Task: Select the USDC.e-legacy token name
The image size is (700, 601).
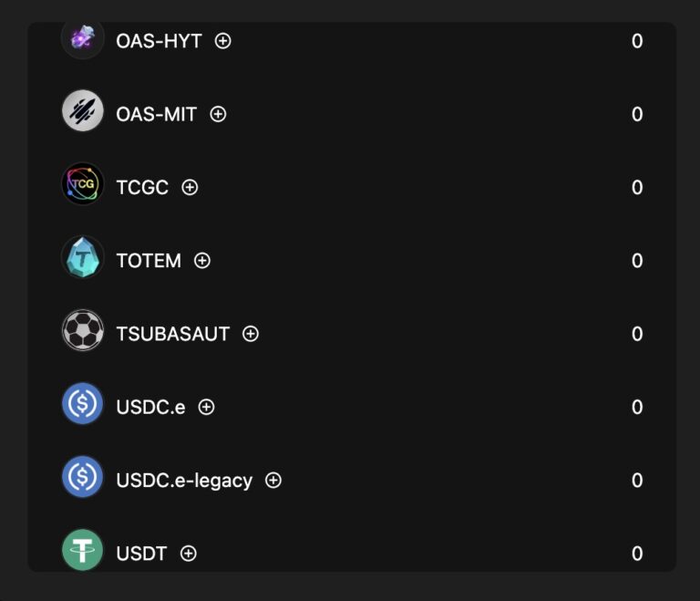Action: (184, 480)
